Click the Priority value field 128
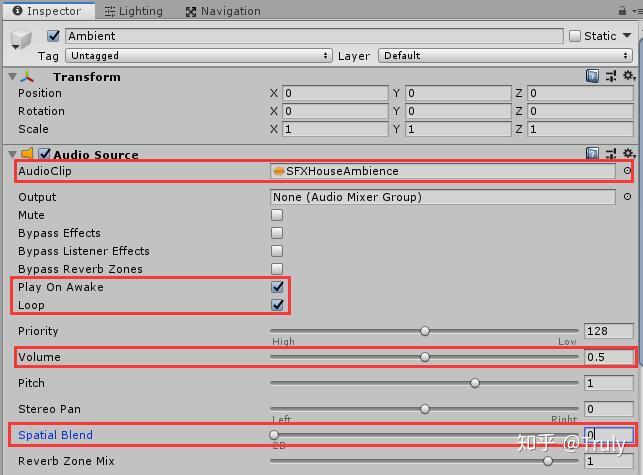 pos(609,331)
